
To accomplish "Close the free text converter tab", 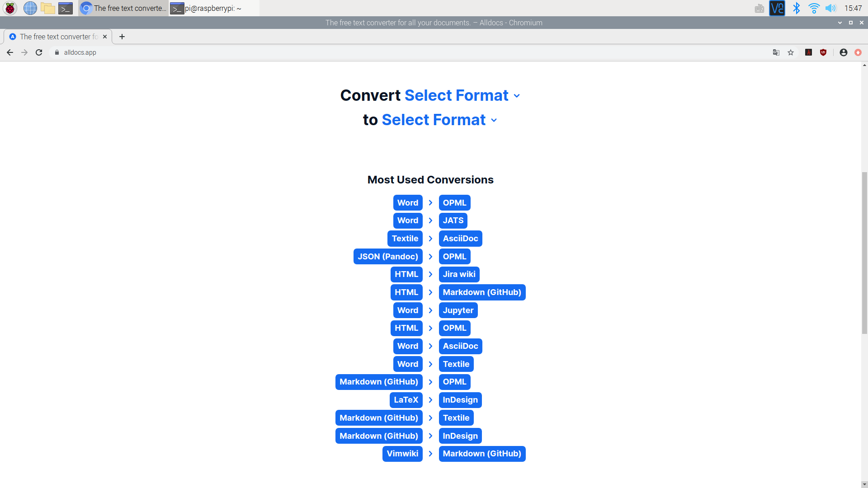I will tap(105, 37).
